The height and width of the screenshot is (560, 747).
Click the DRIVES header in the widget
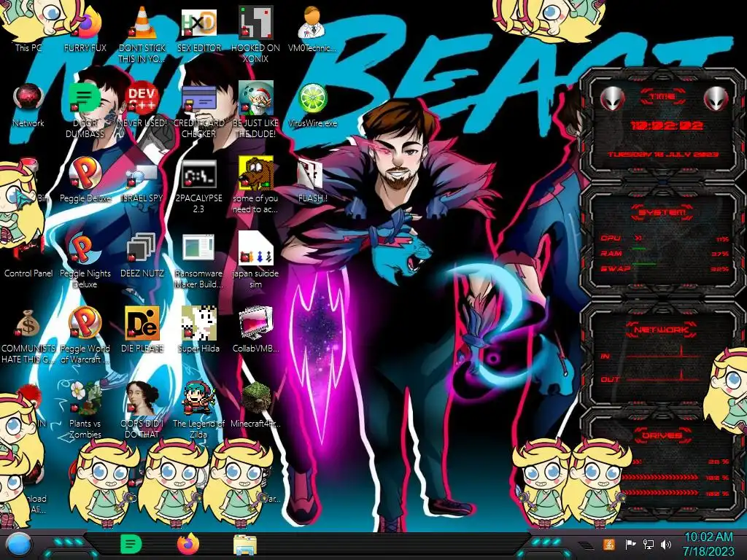point(662,435)
